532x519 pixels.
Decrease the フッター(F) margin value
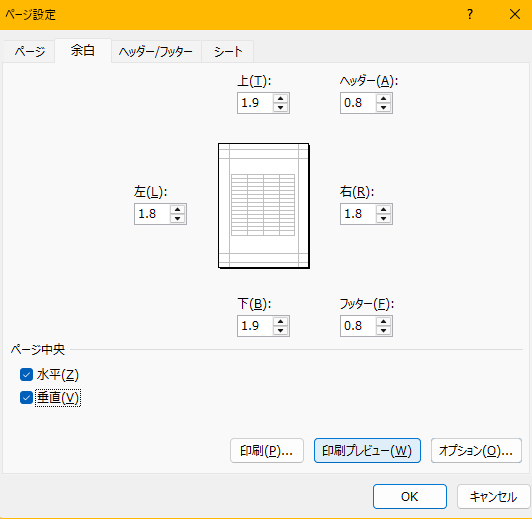pyautogui.click(x=383, y=330)
